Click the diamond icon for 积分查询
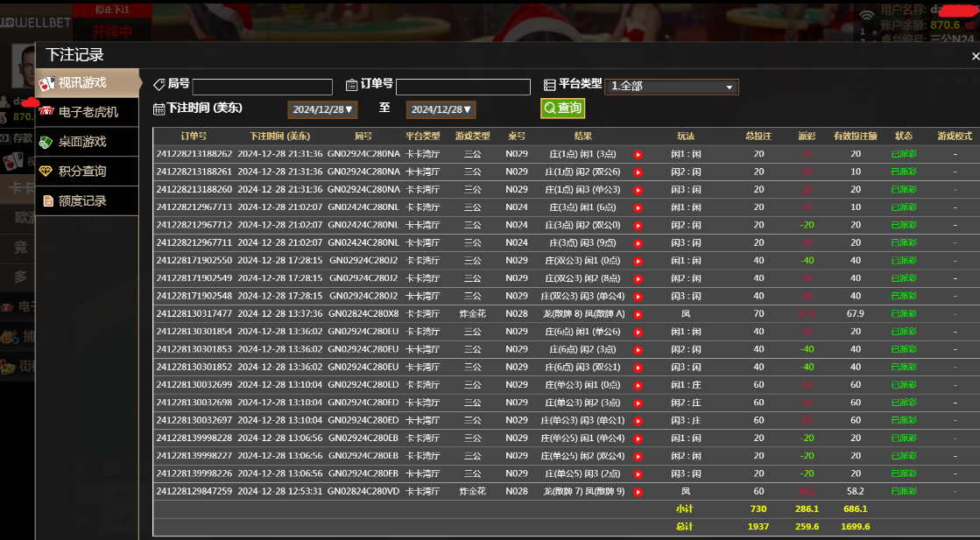 click(x=46, y=172)
